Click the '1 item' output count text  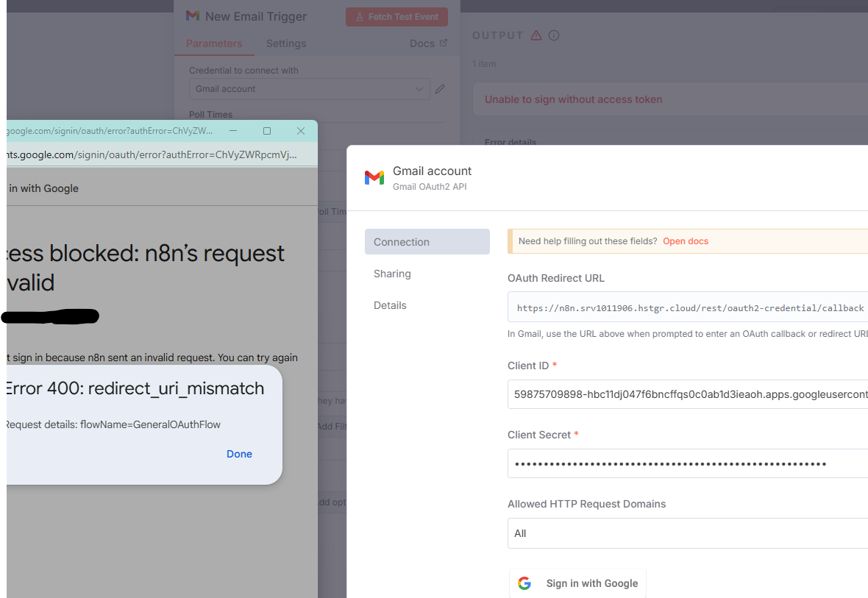click(484, 64)
